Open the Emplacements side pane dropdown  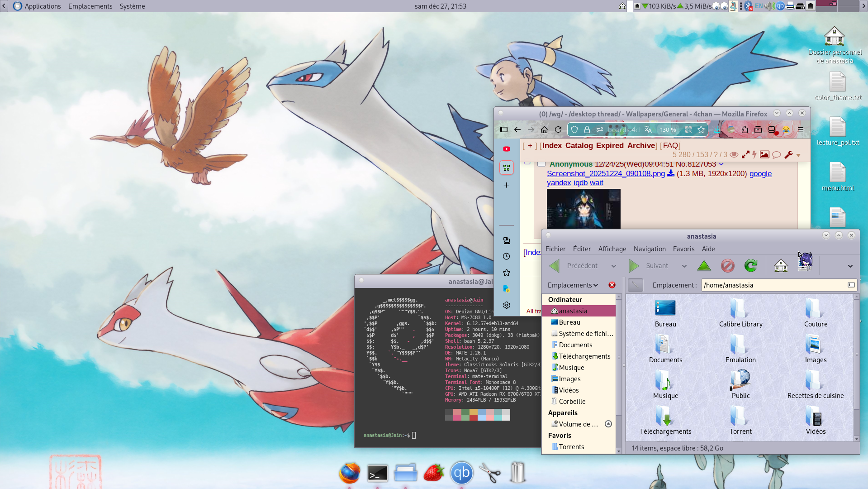(573, 285)
